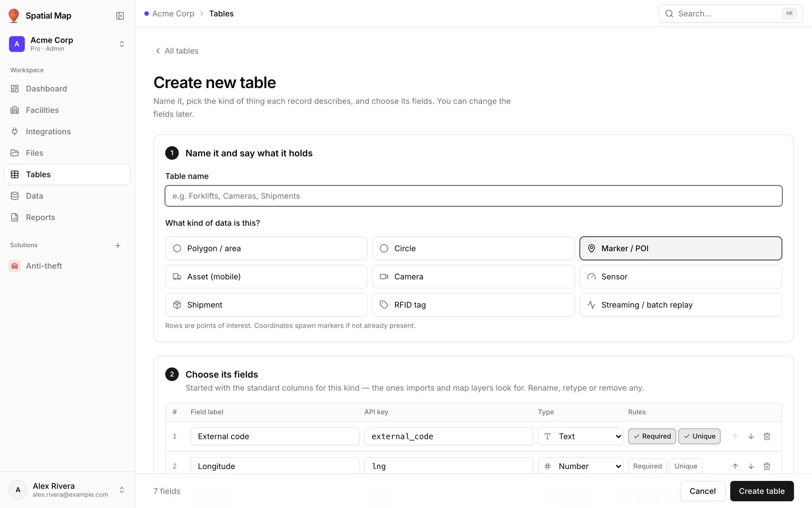Screen dimensions: 812x508
Task: Click the Alex Rivera avatar
Action: coord(18,490)
